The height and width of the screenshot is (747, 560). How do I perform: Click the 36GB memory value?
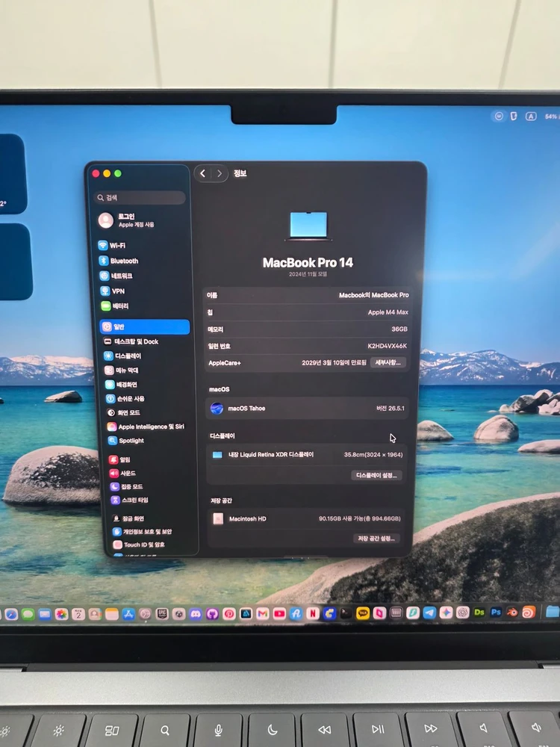[399, 329]
